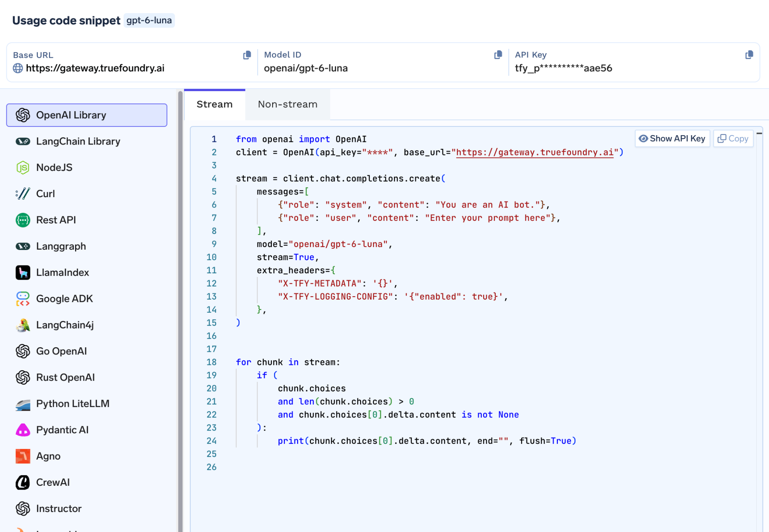Screen dimensions: 769x532
Task: Open the Pydantic AI snippet
Action: pyautogui.click(x=87, y=430)
